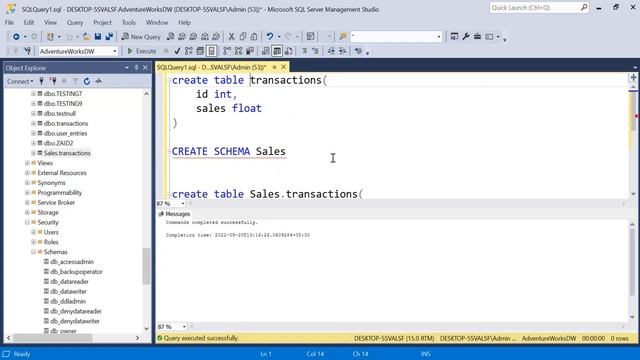This screenshot has width=640, height=360.
Task: Toggle IntelliSense Enabled
Action: [211, 51]
